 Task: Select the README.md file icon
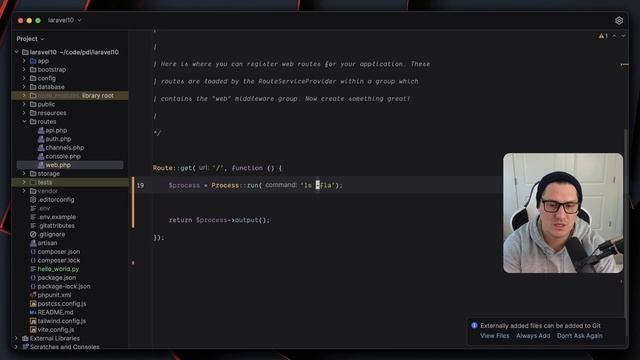[x=33, y=312]
